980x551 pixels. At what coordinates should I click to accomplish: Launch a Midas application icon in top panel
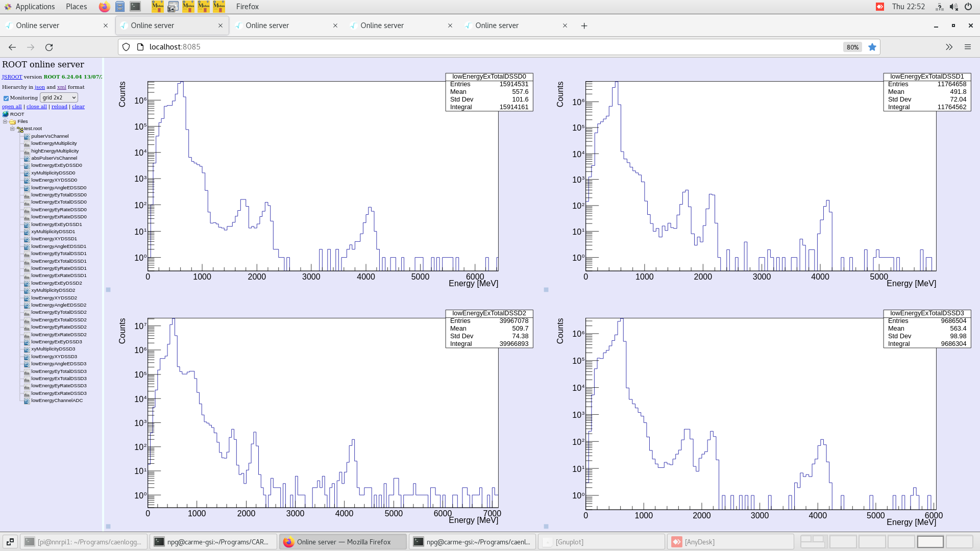[158, 7]
